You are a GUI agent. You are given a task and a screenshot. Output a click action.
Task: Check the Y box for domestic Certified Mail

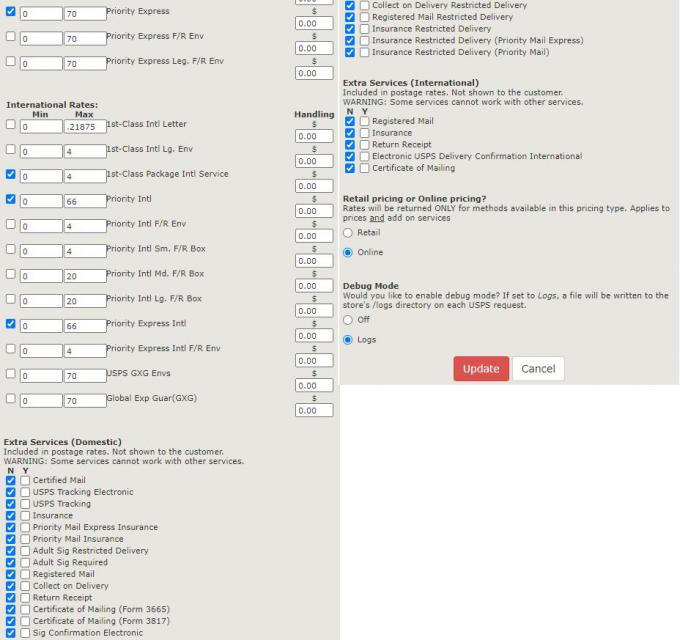(x=25, y=480)
